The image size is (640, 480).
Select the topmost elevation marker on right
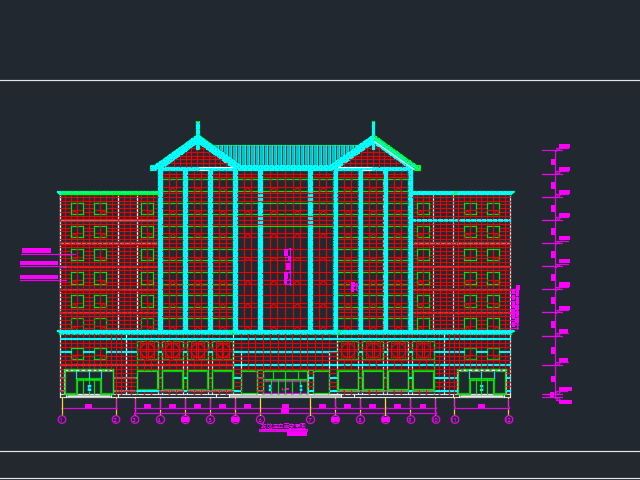point(564,147)
